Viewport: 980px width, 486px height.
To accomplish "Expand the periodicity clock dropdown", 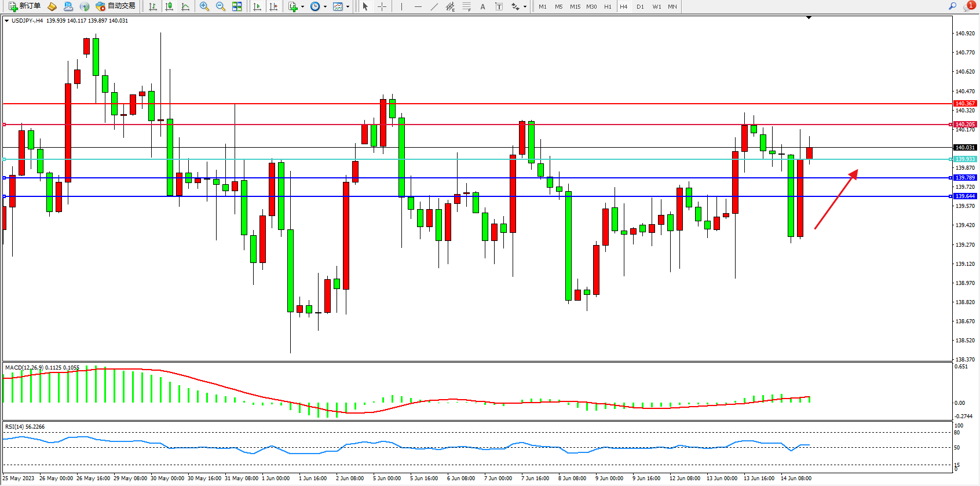I will point(325,7).
